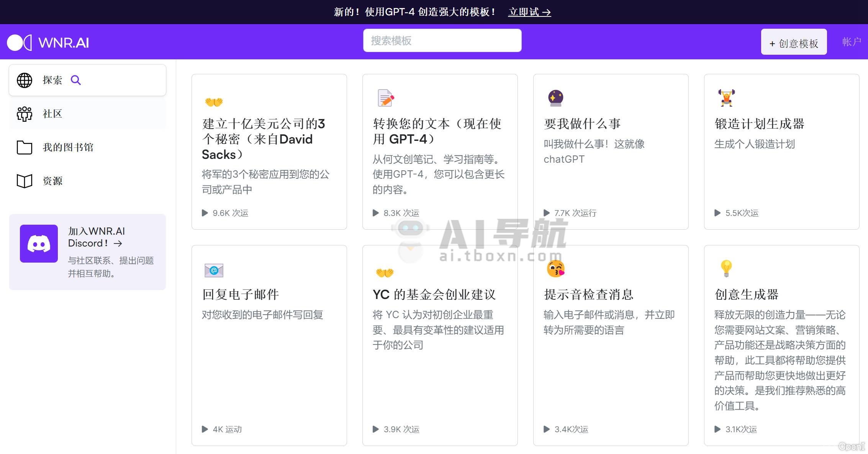This screenshot has height=454, width=868.
Task: Click the folder icon for 我的图书馆
Action: tap(25, 147)
